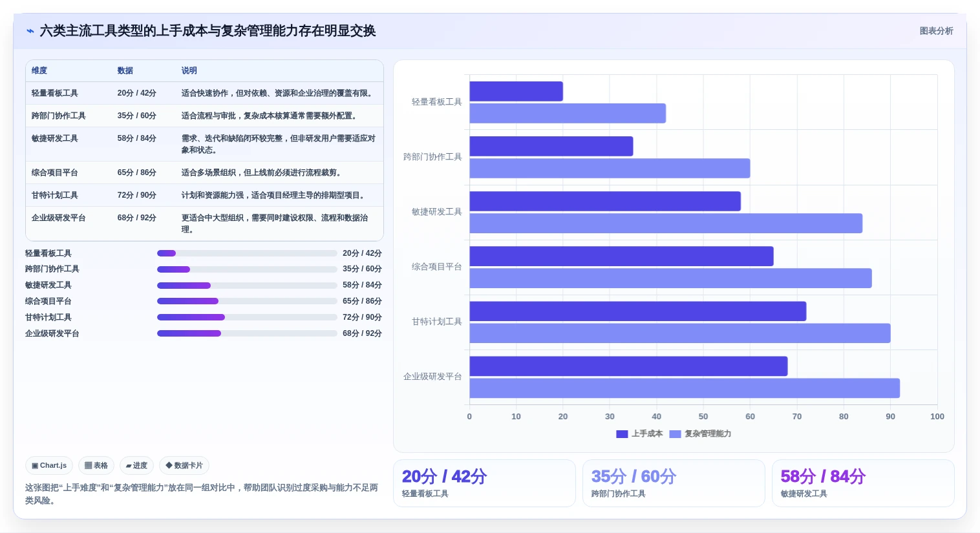Click the chart caption beginning 这张图把
The height and width of the screenshot is (533, 980).
tap(202, 494)
